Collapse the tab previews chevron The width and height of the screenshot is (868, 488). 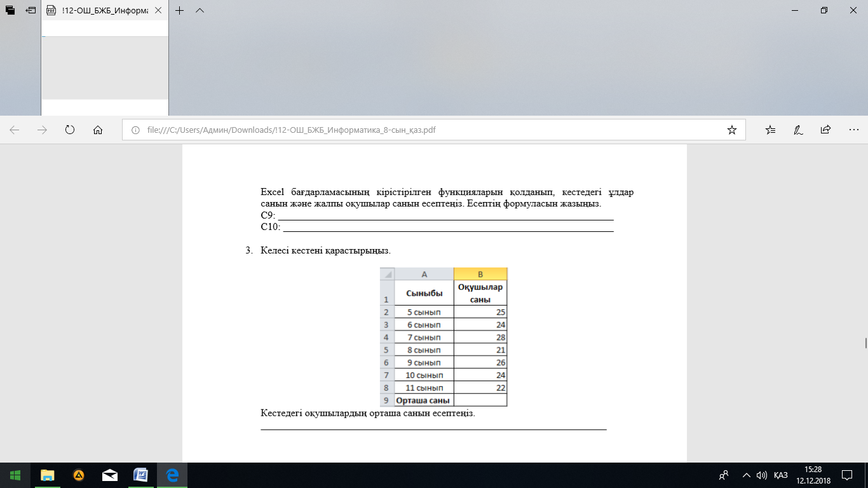click(200, 11)
